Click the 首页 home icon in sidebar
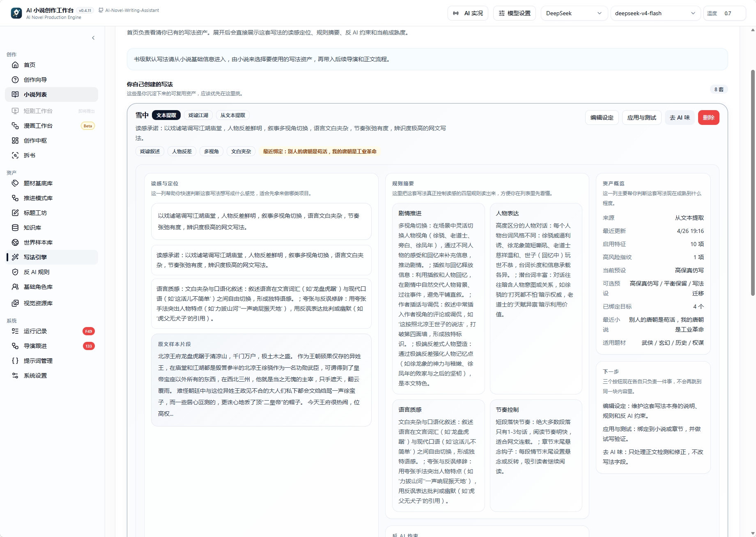 [15, 65]
